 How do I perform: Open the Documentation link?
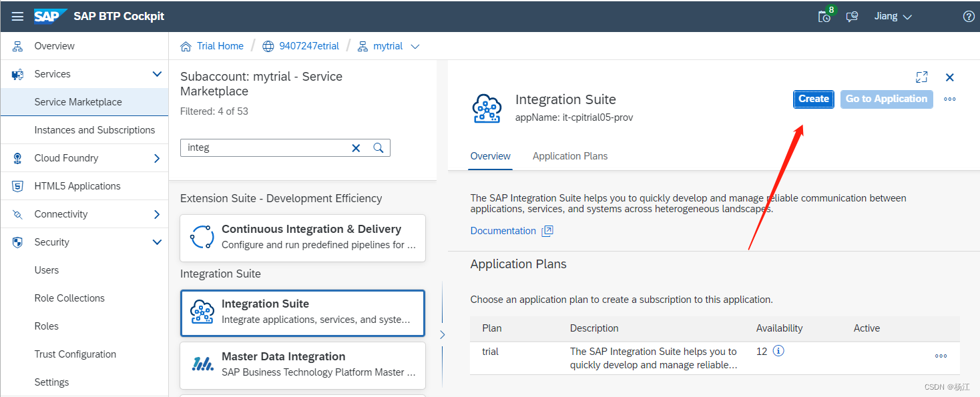tap(503, 230)
